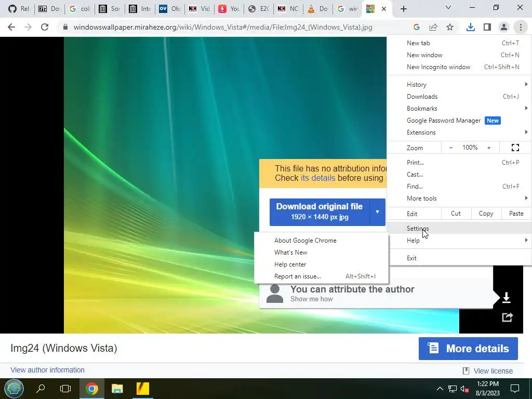Switch to the OV Old tab
The width and height of the screenshot is (532, 399).
(170, 9)
